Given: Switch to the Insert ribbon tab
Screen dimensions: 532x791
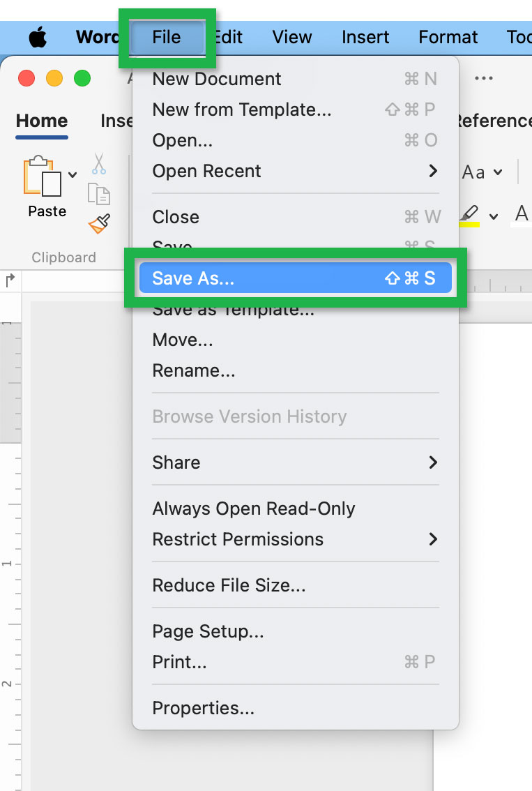Looking at the screenshot, I should [116, 121].
